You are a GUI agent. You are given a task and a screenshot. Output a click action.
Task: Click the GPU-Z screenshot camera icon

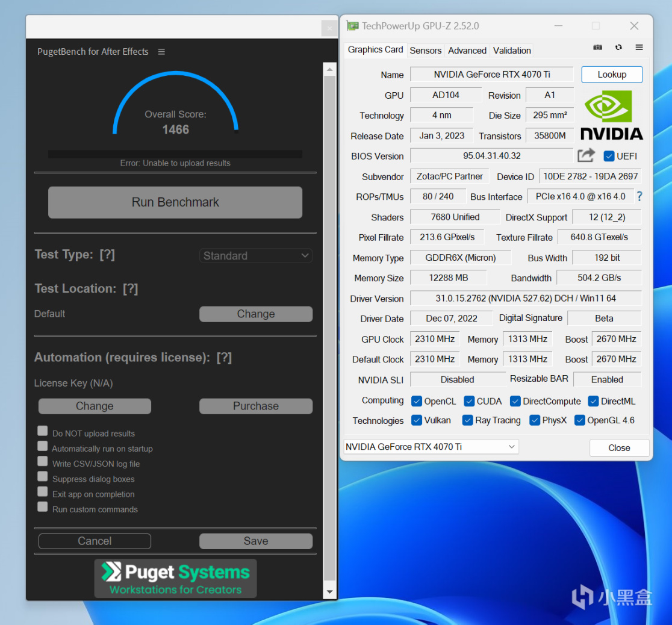coord(597,47)
